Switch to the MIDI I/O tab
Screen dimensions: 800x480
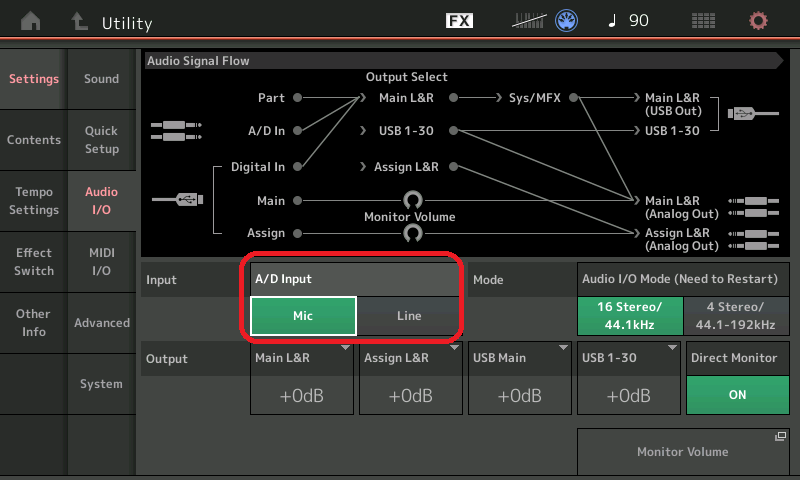coord(102,262)
